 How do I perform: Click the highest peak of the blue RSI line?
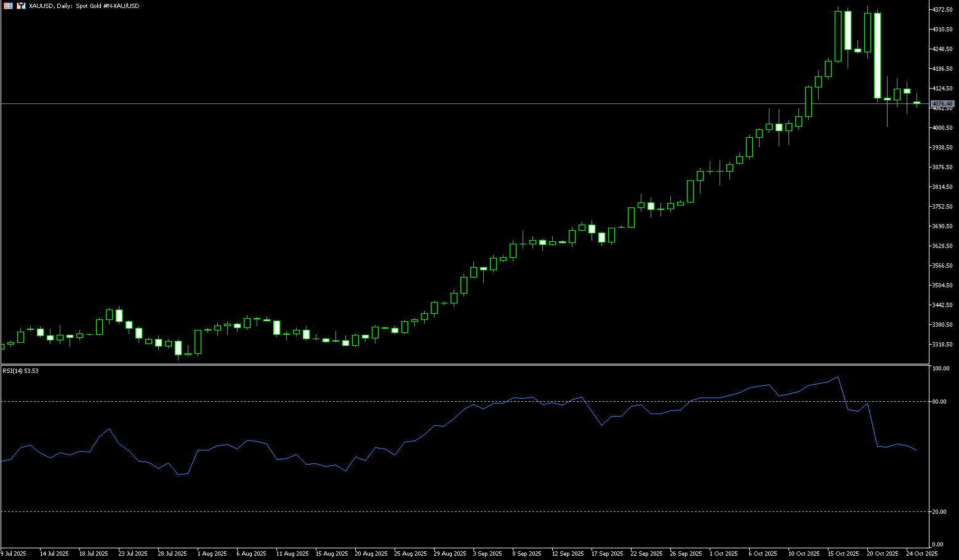point(838,377)
